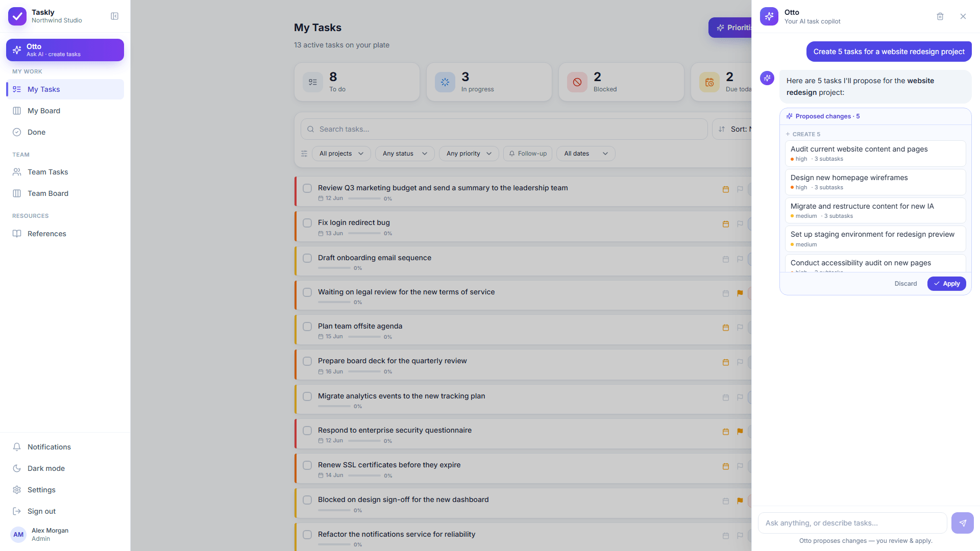Click calendar icon on Refactor notifications service task
Image resolution: width=980 pixels, height=551 pixels.
pyautogui.click(x=726, y=536)
